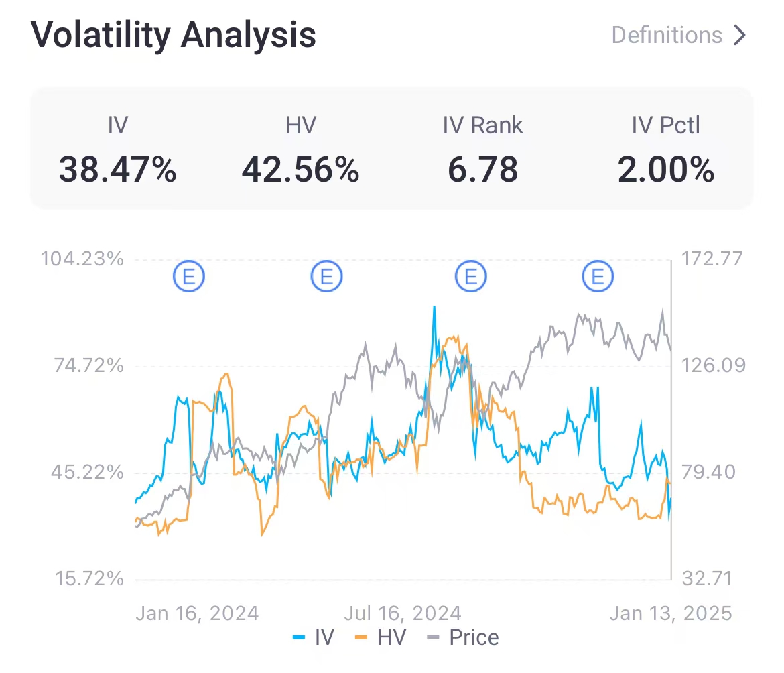Click the chevron arrow beside Definitions
The height and width of the screenshot is (673, 784).
[740, 35]
